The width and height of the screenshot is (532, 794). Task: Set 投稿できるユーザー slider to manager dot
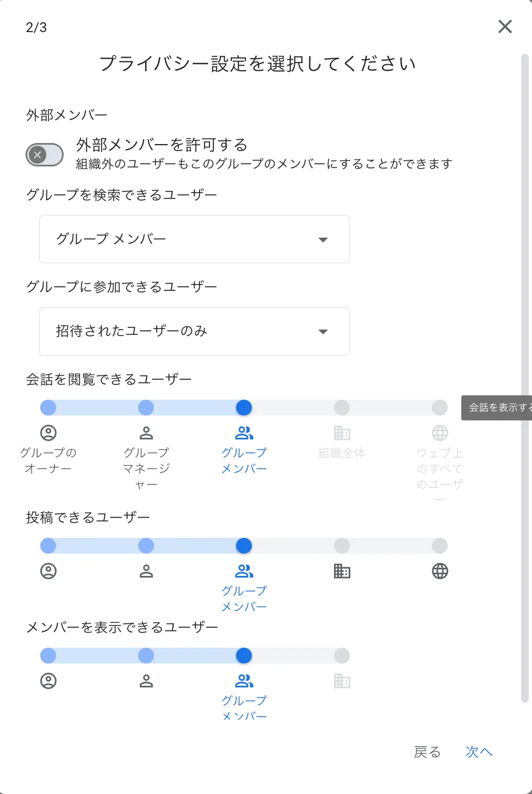coord(146,545)
